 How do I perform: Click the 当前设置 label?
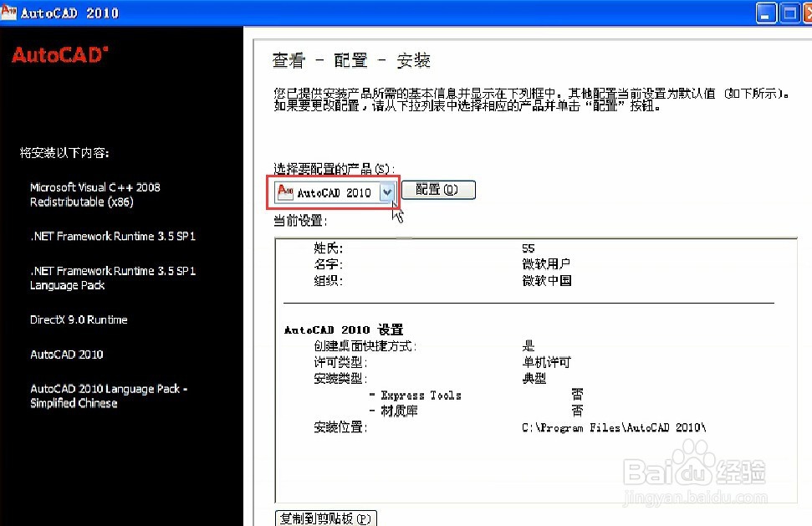(x=300, y=221)
